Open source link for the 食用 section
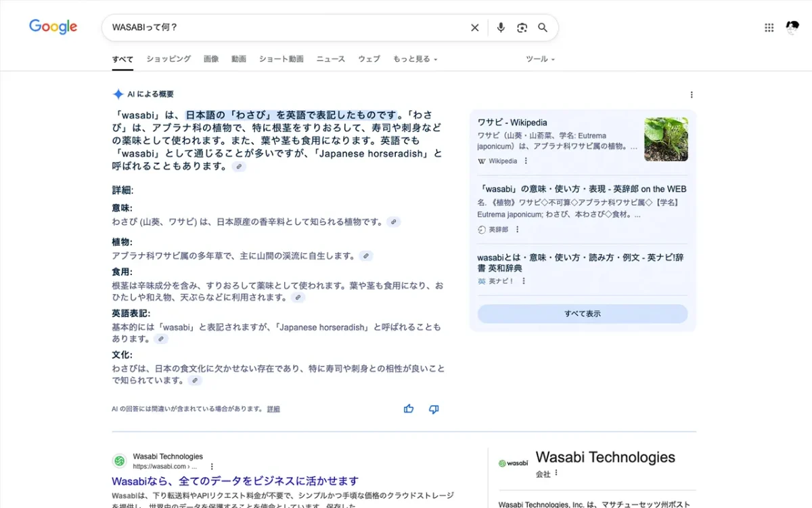Viewport: 812px width, 508px height. pos(298,297)
